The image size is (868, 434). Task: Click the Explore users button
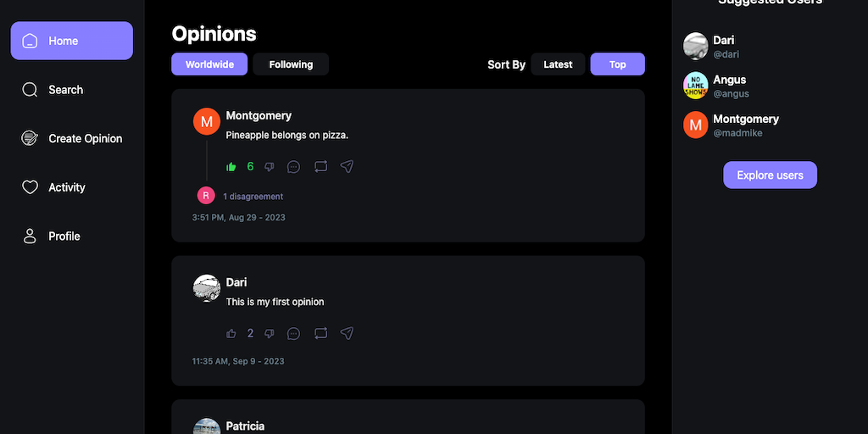click(x=770, y=175)
